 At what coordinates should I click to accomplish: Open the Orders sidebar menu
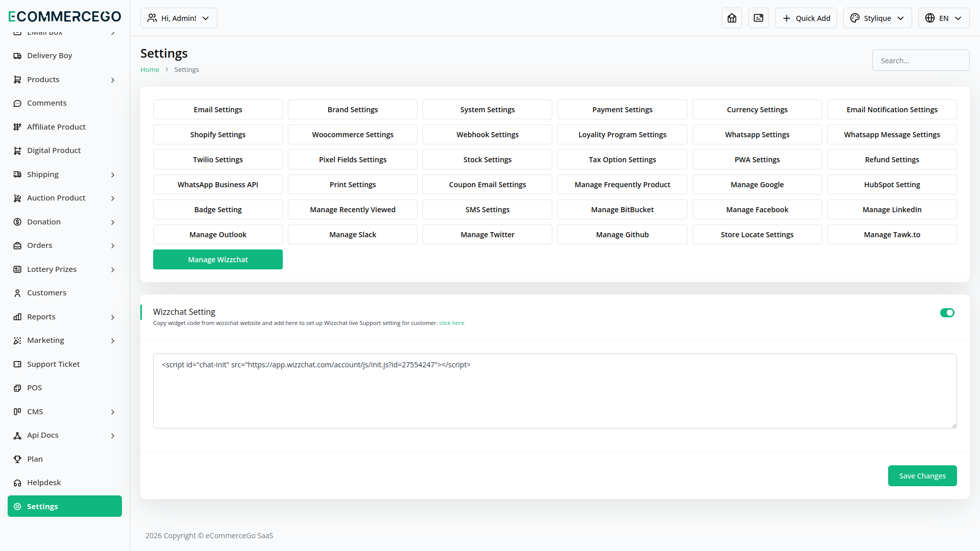pos(65,245)
